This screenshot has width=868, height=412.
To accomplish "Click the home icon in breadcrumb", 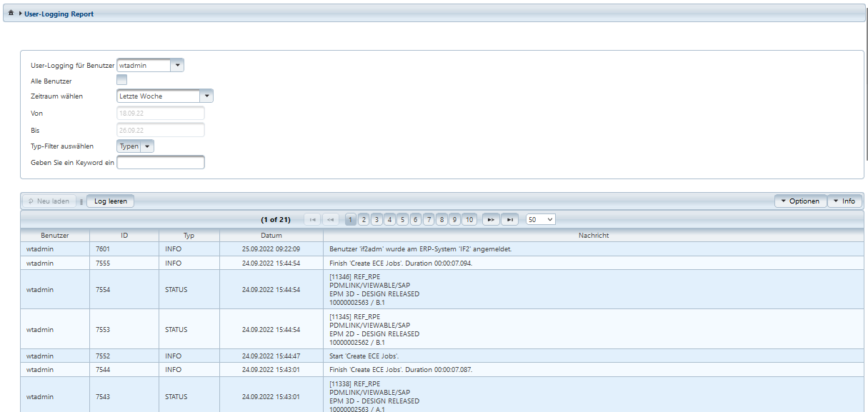I will click(x=11, y=14).
